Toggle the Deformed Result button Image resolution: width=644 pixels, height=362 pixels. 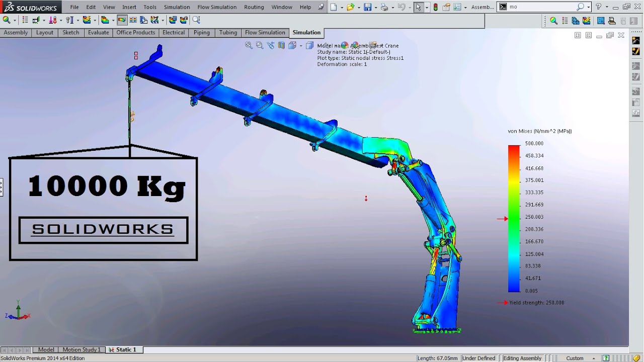pos(122,20)
